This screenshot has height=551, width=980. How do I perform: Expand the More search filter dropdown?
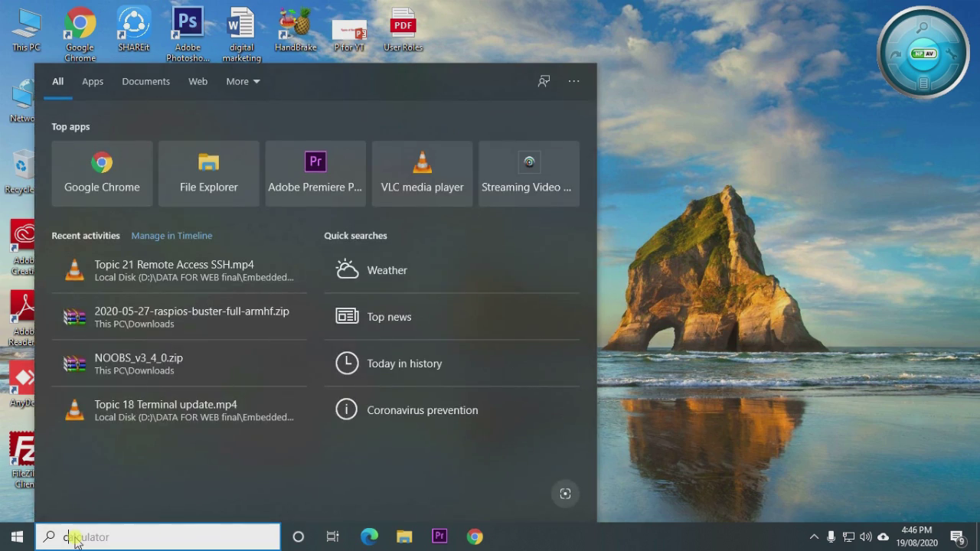tap(243, 81)
